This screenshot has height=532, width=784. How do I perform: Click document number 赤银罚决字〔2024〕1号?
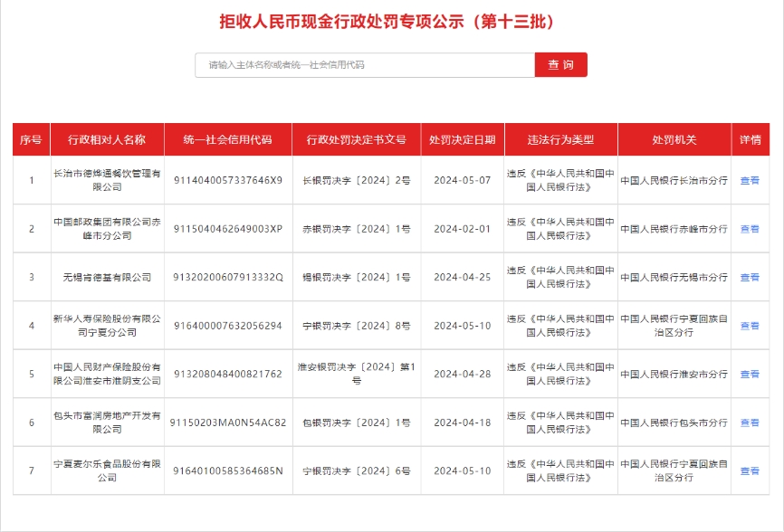click(357, 229)
